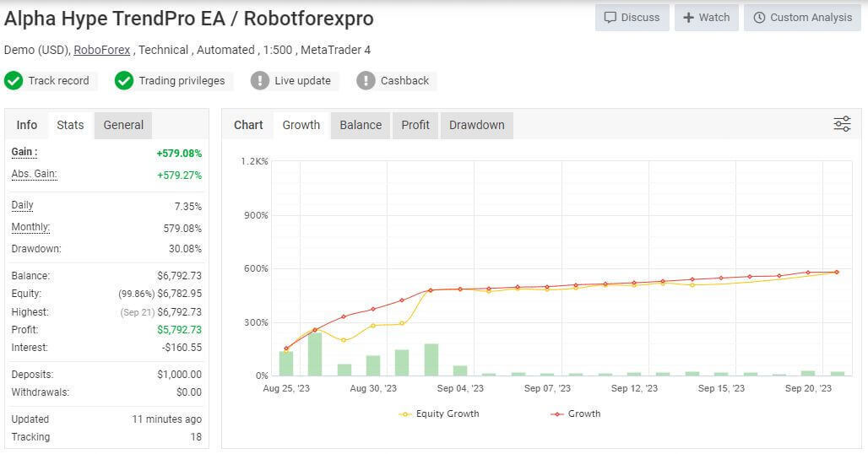
Task: Show the Profit chart tab
Action: point(415,125)
